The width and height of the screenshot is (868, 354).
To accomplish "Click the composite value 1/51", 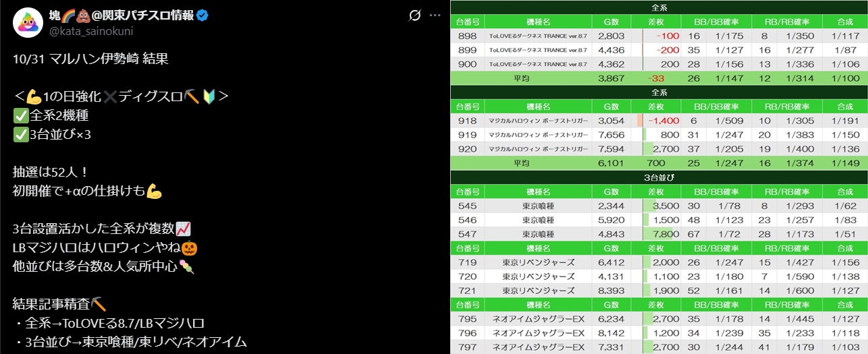I will [x=845, y=234].
